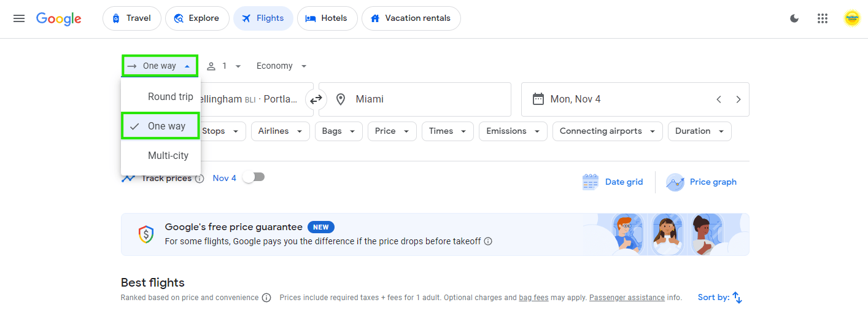Click the Miami destination field

click(415, 99)
